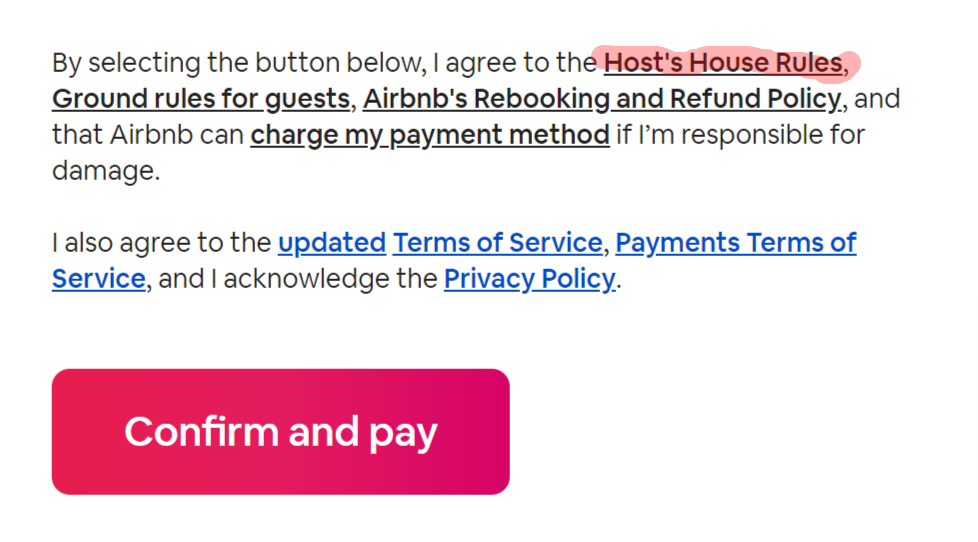This screenshot has height=542, width=978.
Task: Open the Payments Terms of Service link
Action: (735, 243)
